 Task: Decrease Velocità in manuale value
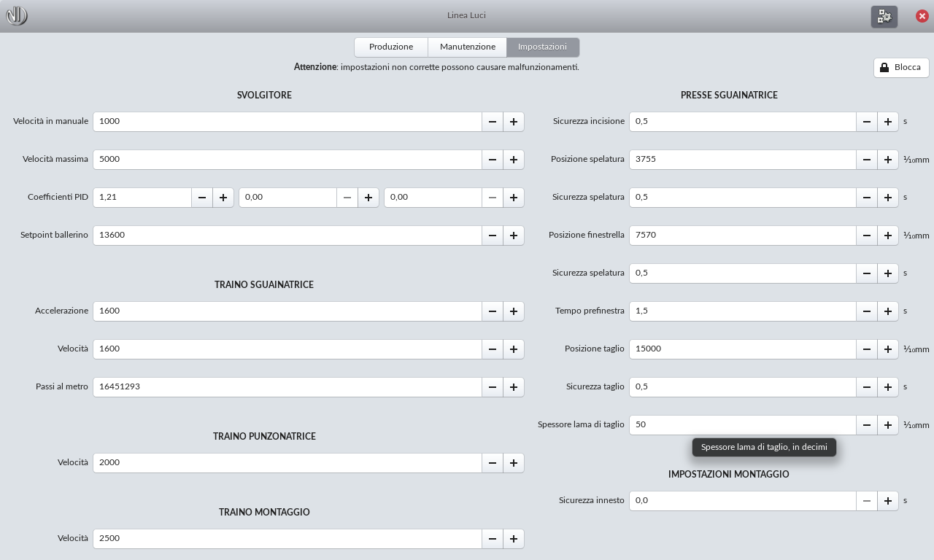click(493, 122)
